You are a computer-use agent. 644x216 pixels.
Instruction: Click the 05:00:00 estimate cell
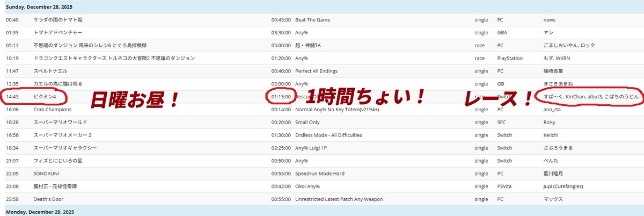(281, 46)
